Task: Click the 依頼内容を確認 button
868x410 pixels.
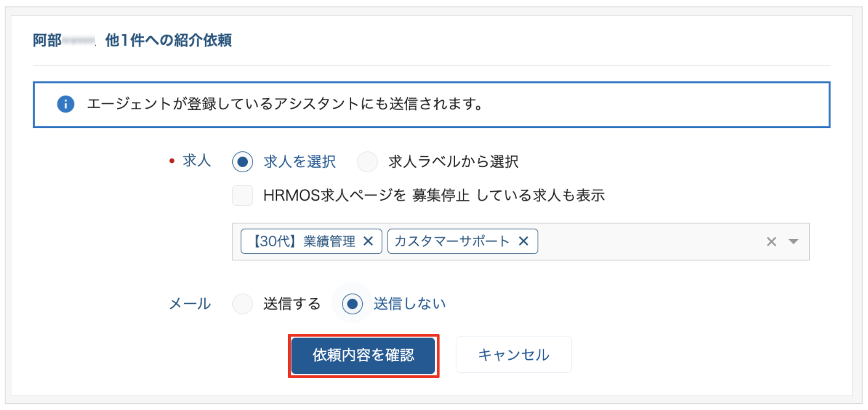Action: coord(363,356)
